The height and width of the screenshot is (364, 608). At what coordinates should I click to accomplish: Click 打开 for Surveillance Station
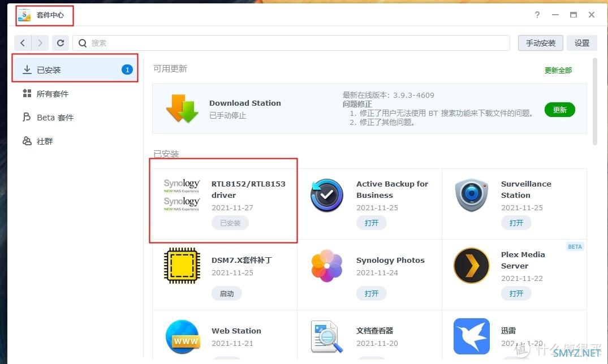516,223
